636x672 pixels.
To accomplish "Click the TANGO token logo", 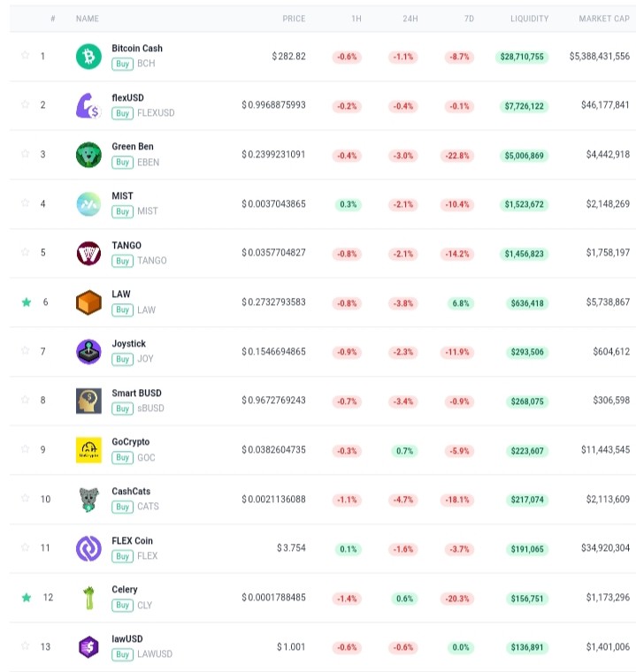I will 88,253.
